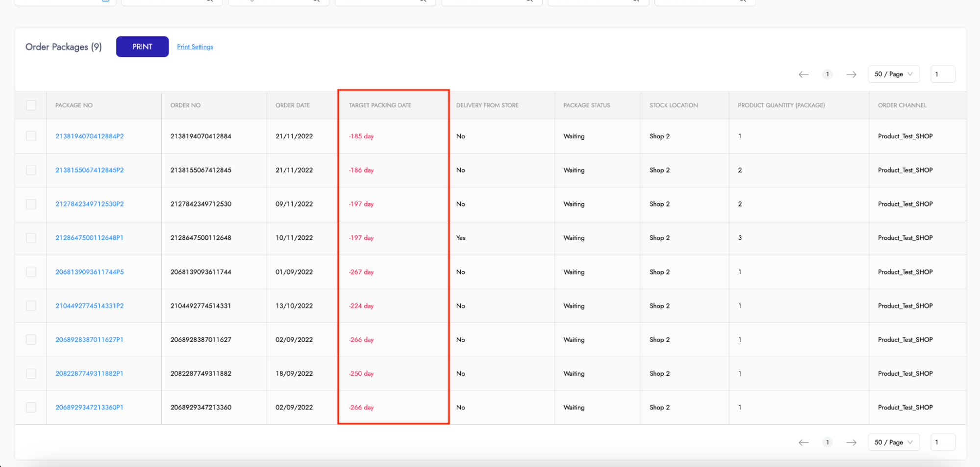Go to previous page using bottom arrow

click(803, 442)
